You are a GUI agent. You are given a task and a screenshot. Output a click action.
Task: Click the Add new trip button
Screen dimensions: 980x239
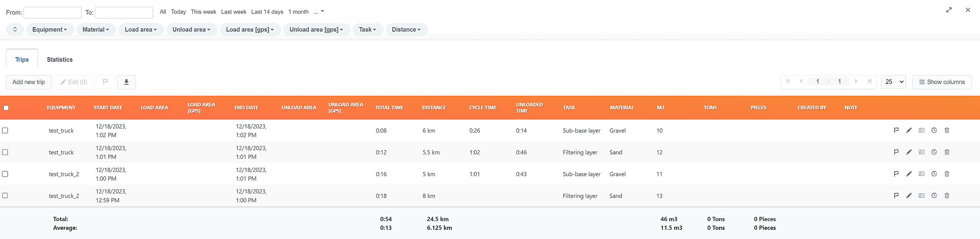click(x=29, y=82)
